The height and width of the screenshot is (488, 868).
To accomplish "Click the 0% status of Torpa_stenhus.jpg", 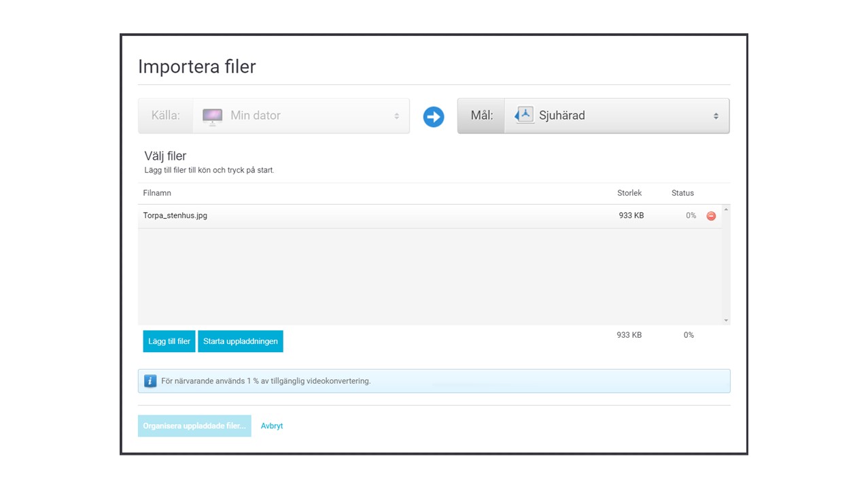I will (691, 216).
